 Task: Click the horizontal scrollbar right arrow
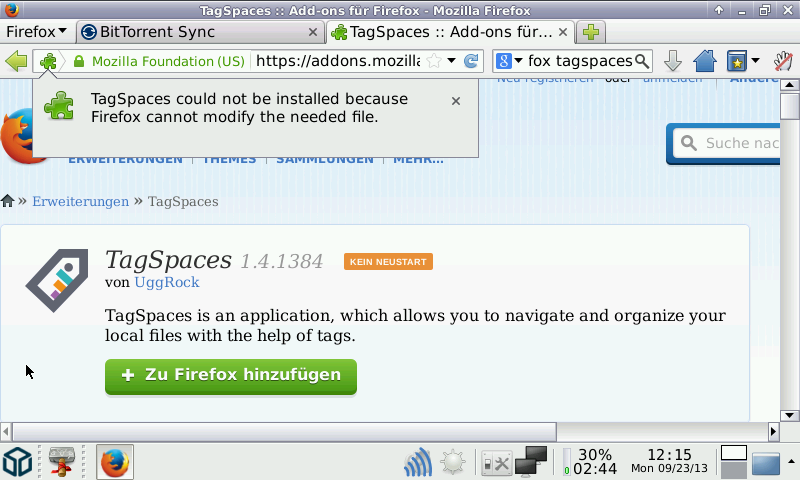point(772,431)
